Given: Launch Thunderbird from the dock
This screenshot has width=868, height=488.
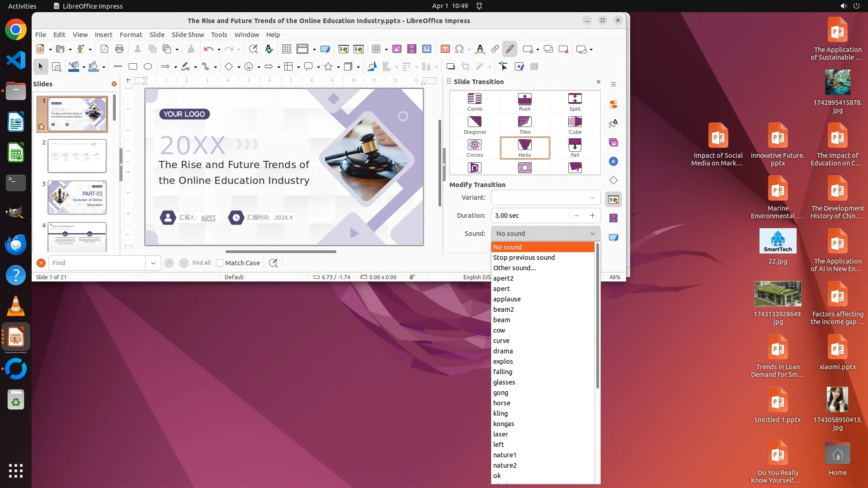Looking at the screenshot, I should click(16, 245).
